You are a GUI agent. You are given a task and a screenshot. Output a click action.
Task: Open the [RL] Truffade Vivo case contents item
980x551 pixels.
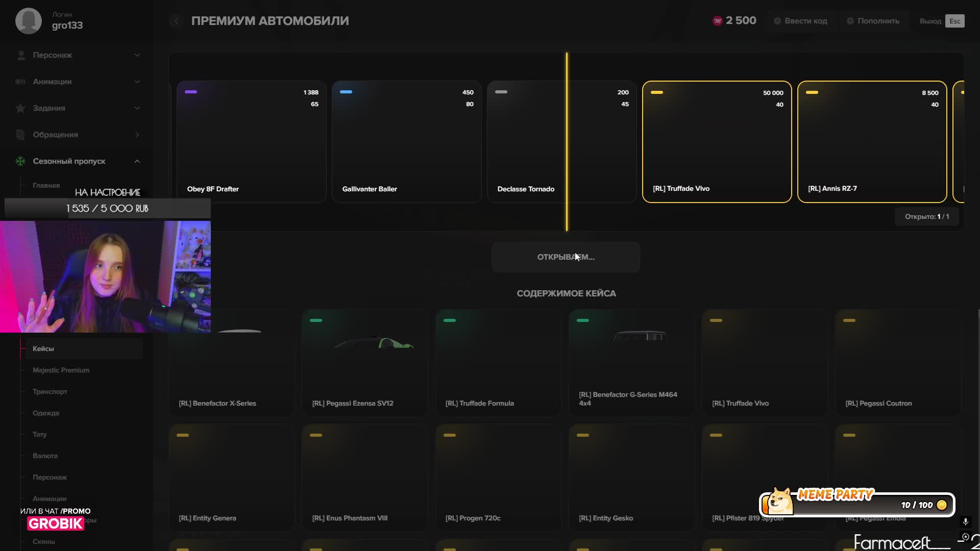pos(765,363)
